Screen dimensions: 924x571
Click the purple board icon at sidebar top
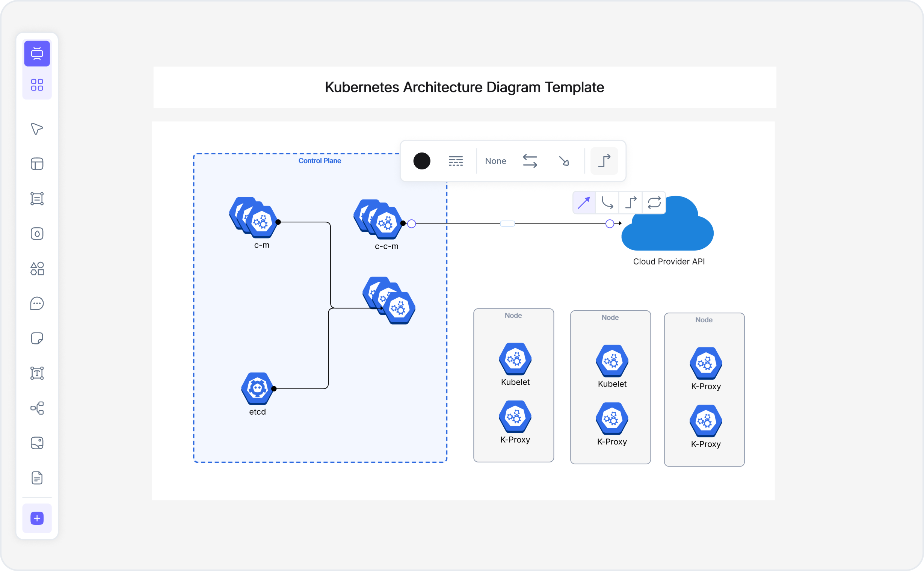coord(37,53)
